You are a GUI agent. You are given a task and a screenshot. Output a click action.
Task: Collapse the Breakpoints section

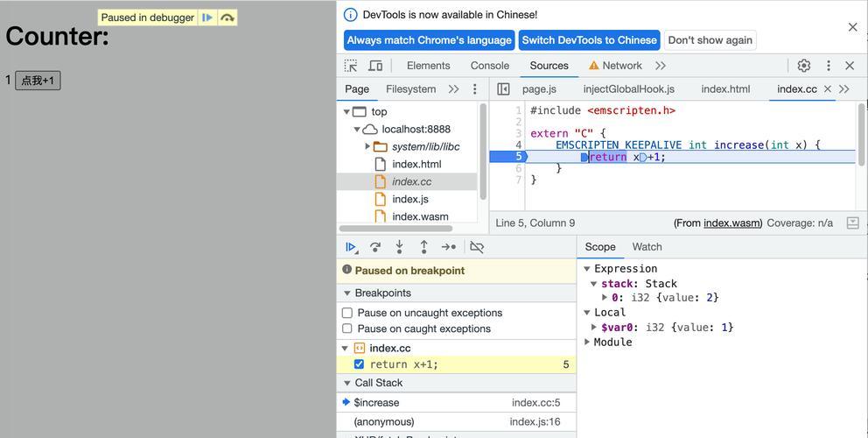347,293
